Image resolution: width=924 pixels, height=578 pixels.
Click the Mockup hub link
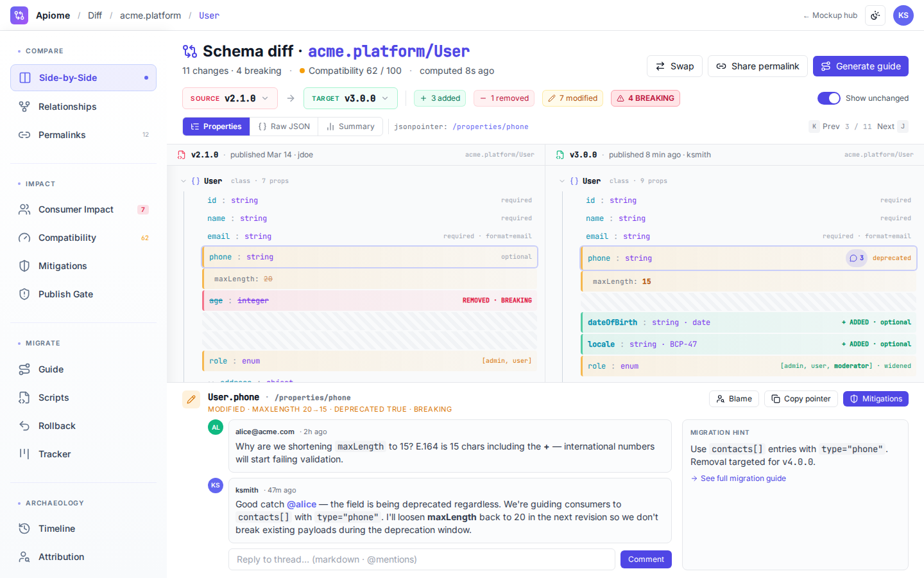pyautogui.click(x=830, y=15)
